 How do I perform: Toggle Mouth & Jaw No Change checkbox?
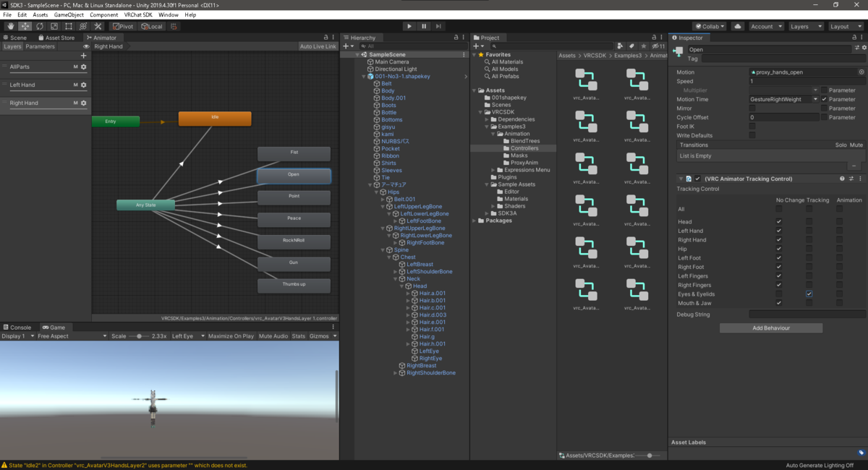pyautogui.click(x=779, y=303)
